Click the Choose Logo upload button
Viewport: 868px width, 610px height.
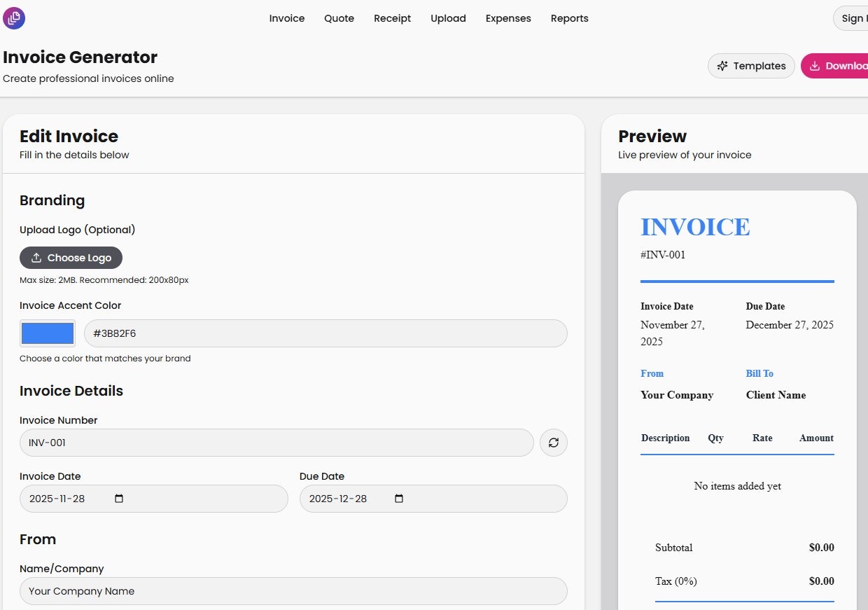(71, 258)
